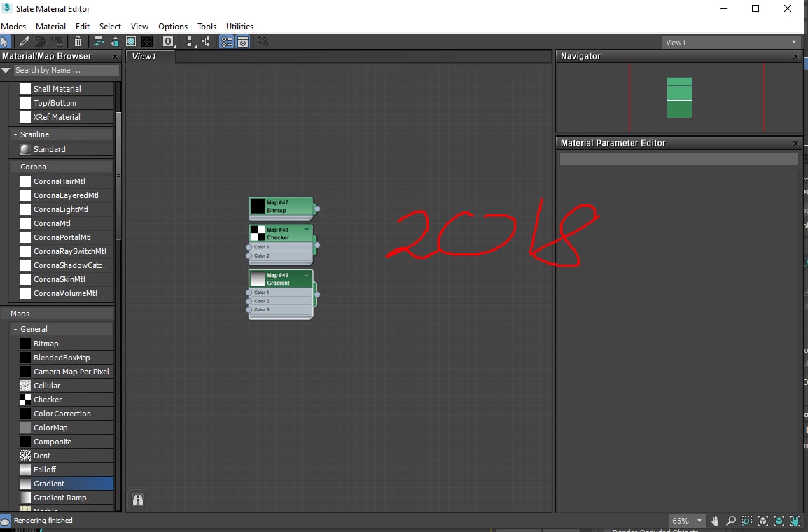Screen dimensions: 808x532
Task: Close the Navigator panel
Action: click(795, 57)
